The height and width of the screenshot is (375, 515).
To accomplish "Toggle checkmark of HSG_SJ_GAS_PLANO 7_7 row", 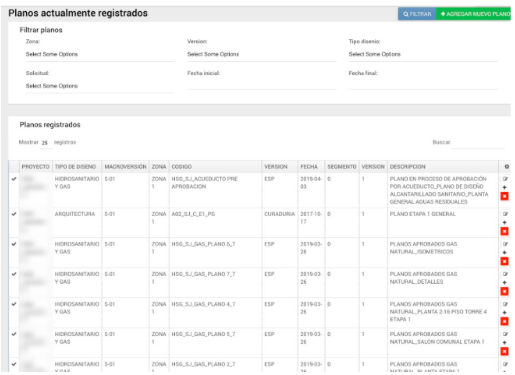I will pos(14,274).
